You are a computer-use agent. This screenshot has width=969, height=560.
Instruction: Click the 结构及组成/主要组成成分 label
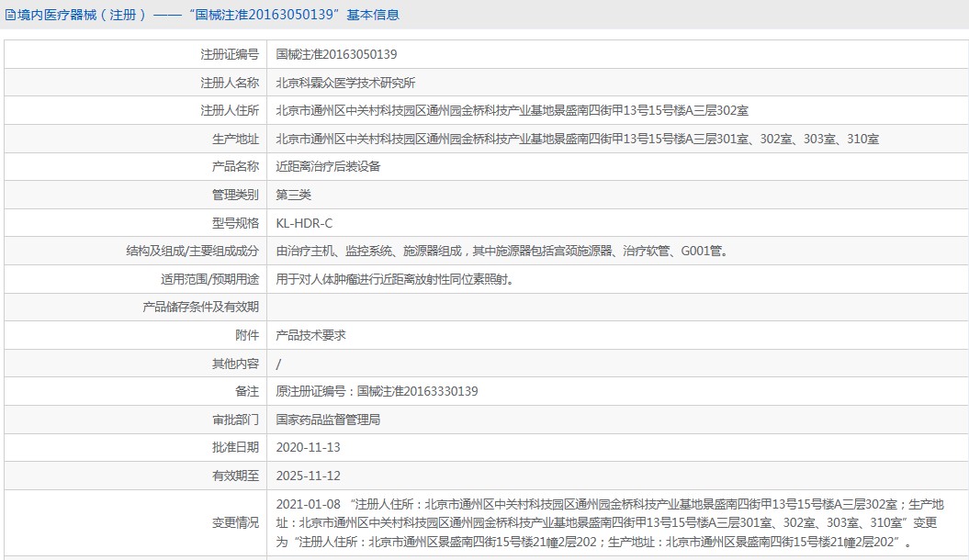(x=192, y=252)
